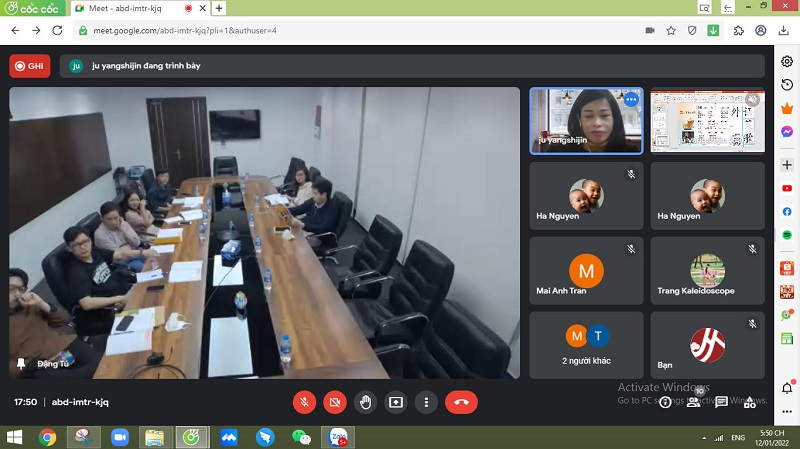Raise your hand in the meeting
This screenshot has height=449, width=800.
tap(366, 402)
